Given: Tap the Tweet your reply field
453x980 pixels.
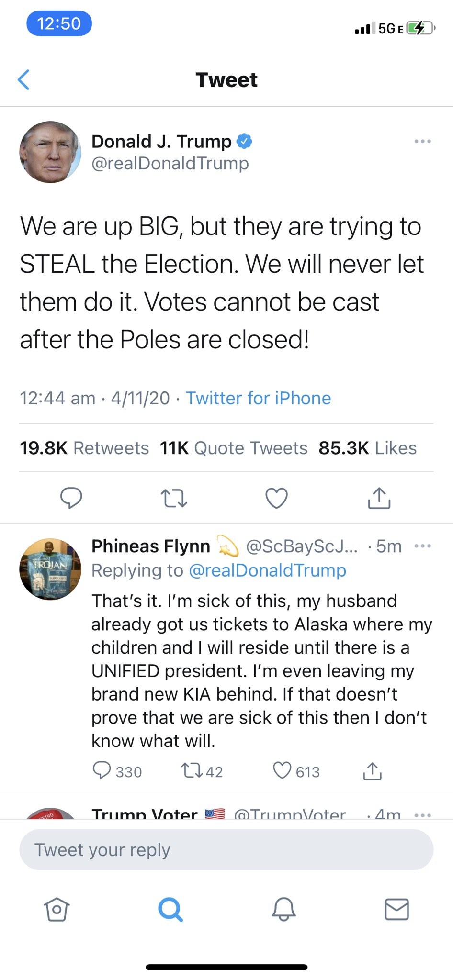Looking at the screenshot, I should coord(226,850).
